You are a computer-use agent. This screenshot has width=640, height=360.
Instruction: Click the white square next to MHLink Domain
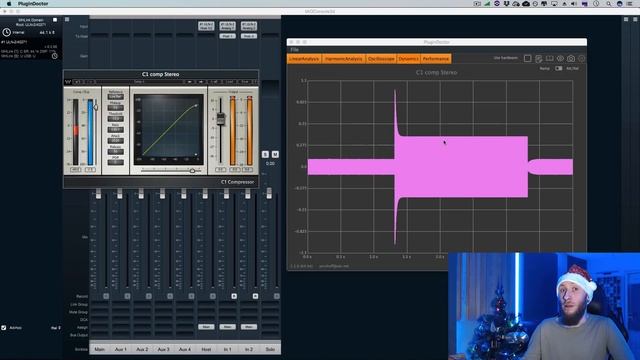pos(55,20)
